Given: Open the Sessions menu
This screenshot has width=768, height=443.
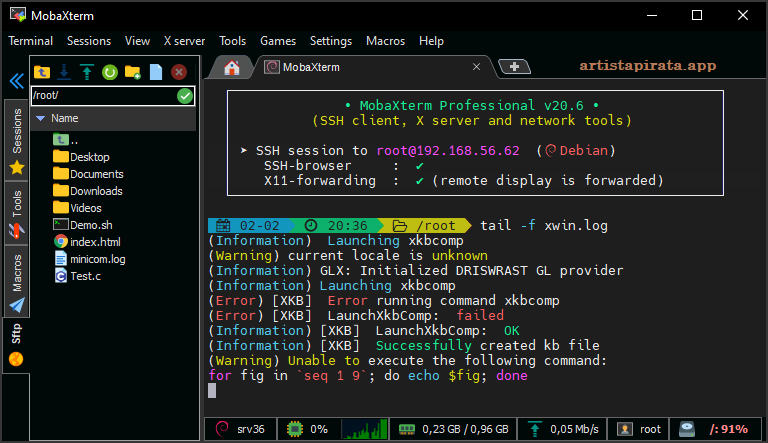Looking at the screenshot, I should (x=89, y=41).
